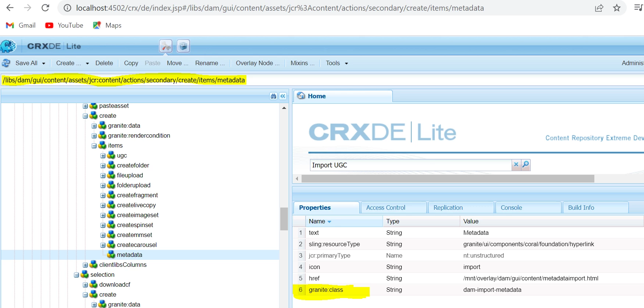Collapse the items node
This screenshot has width=644, height=308.
coord(94,146)
